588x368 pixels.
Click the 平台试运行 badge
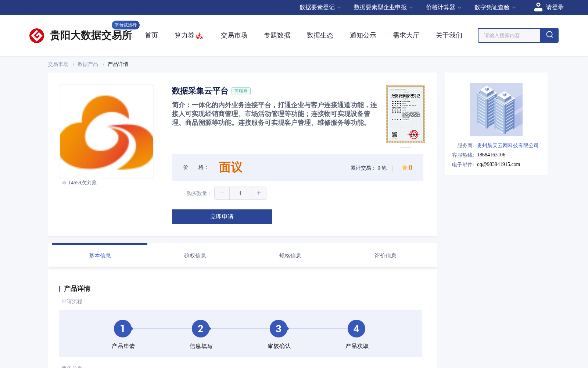click(x=126, y=25)
